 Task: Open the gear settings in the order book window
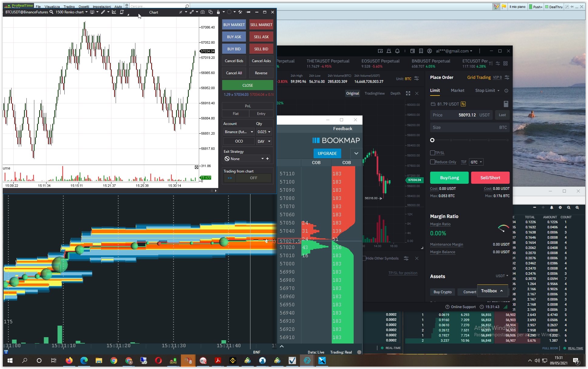[560, 208]
